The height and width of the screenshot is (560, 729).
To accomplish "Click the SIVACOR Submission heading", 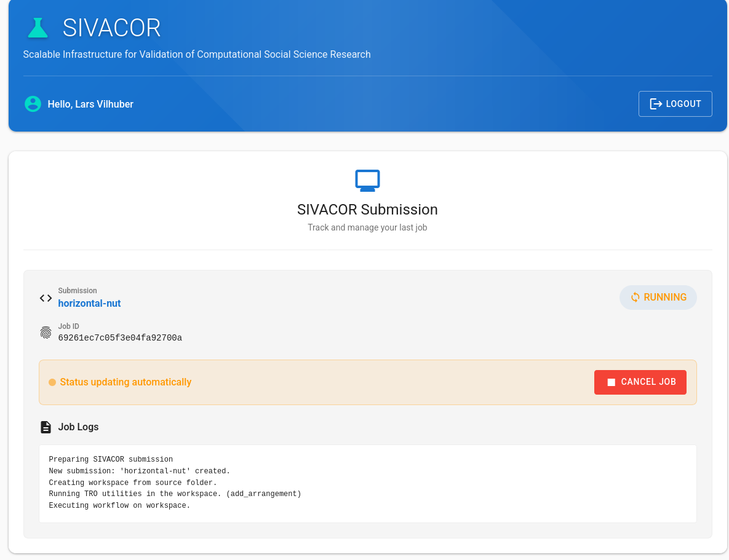I will click(x=367, y=210).
